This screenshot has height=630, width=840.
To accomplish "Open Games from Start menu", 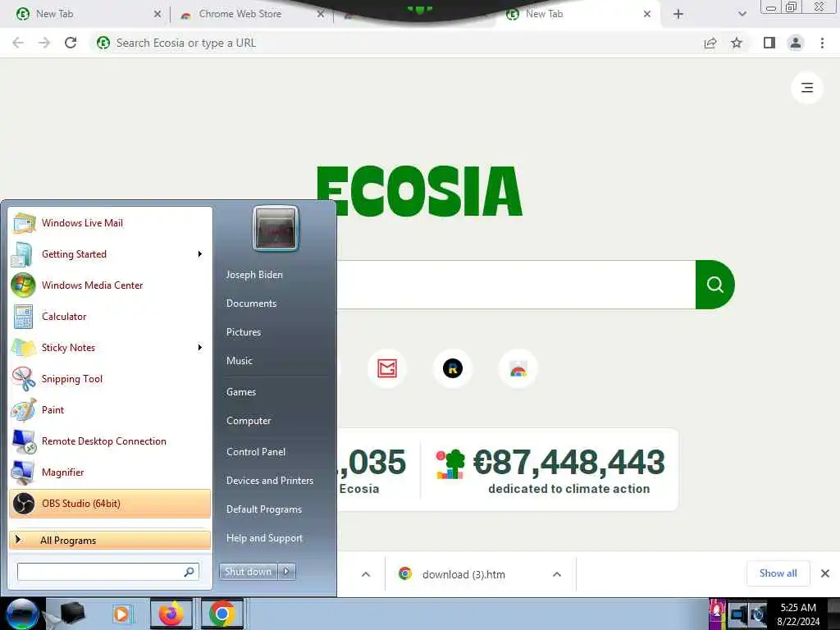I will (241, 391).
